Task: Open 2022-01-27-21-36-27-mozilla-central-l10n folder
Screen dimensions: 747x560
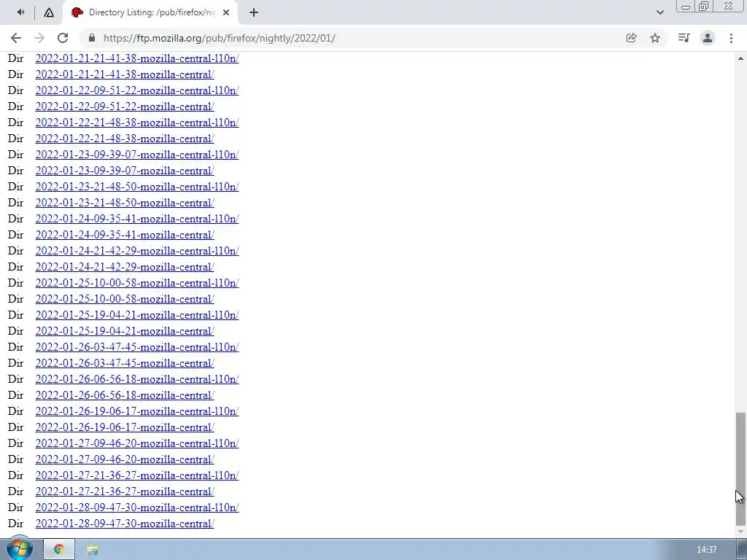Action: coord(136,475)
